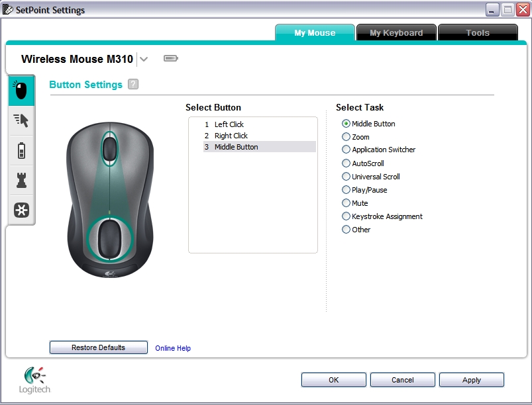Switch to the Tools tab

[x=478, y=33]
